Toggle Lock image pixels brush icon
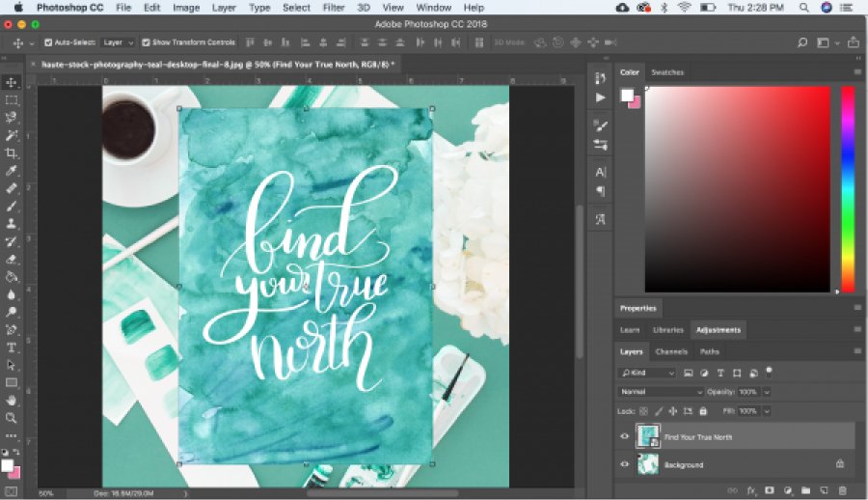Image resolution: width=868 pixels, height=500 pixels. coord(658,411)
